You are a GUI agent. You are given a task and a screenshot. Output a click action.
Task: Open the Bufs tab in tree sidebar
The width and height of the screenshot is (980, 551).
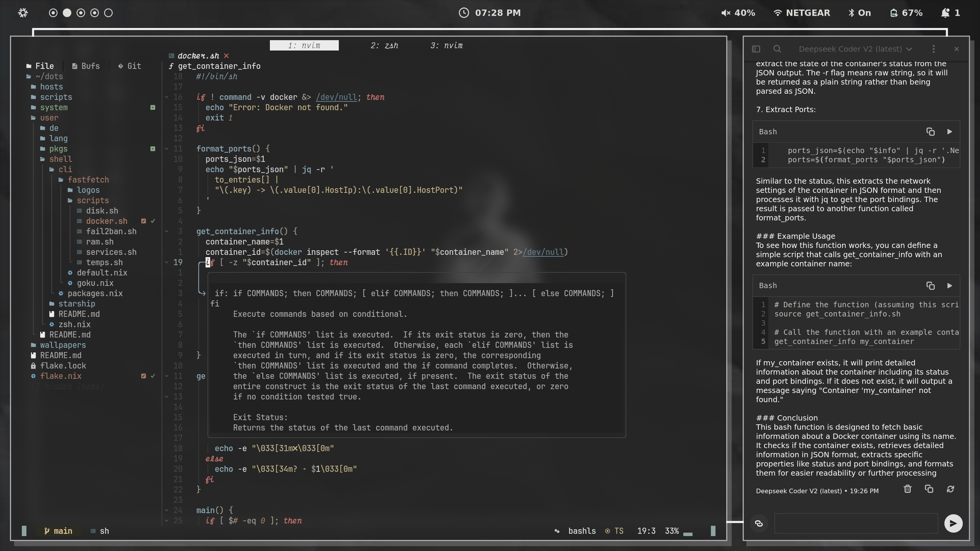click(x=86, y=66)
